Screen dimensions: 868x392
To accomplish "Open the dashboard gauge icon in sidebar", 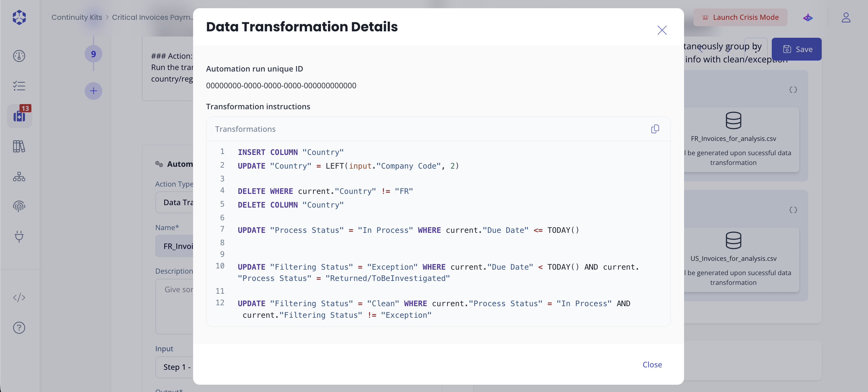I will [19, 56].
